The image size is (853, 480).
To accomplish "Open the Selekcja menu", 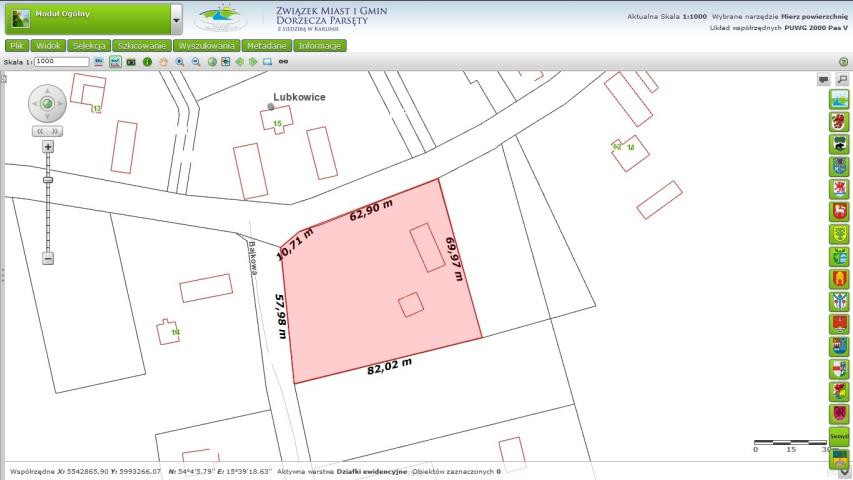I will click(x=89, y=46).
